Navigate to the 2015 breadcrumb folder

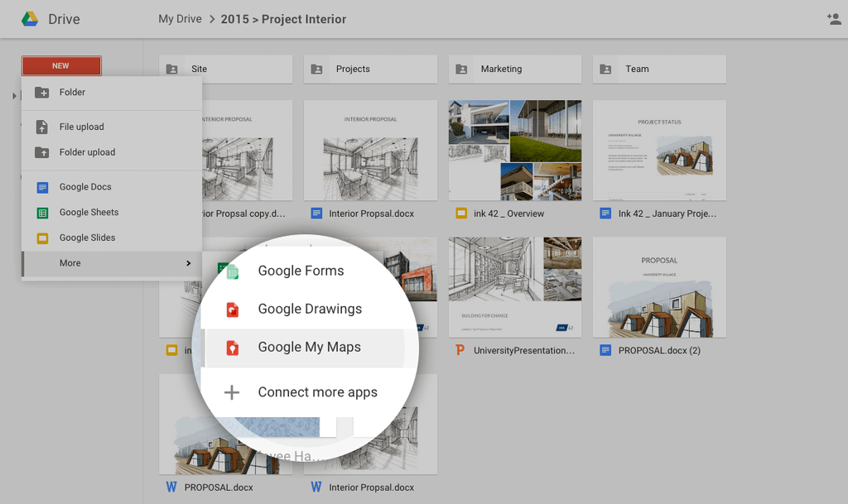tap(234, 19)
